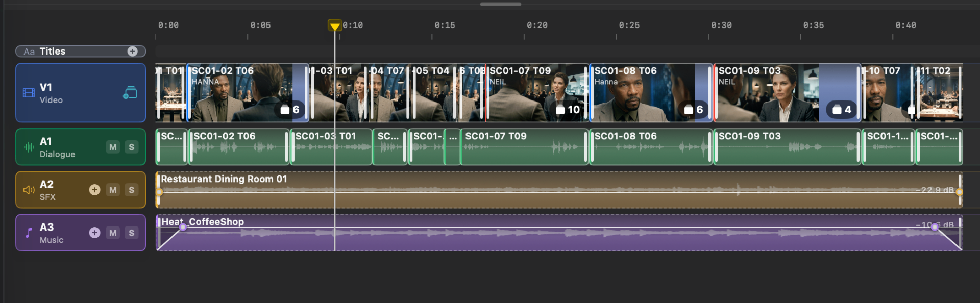The width and height of the screenshot is (980, 303).
Task: Select the A3 Music track header
Action: (x=81, y=233)
